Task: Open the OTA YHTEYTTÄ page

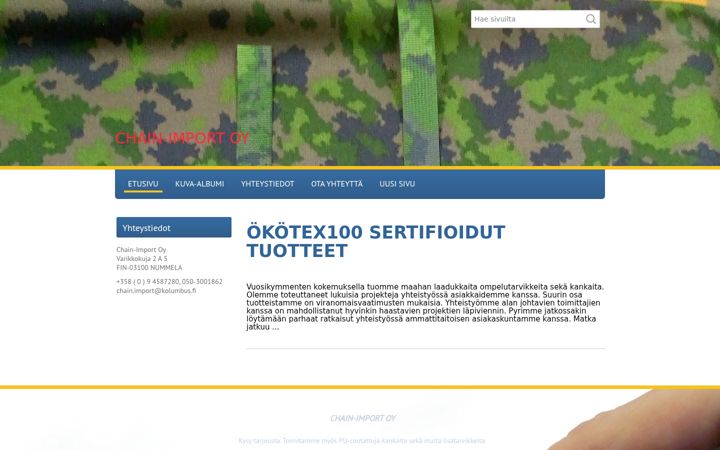Action: pyautogui.click(x=337, y=184)
